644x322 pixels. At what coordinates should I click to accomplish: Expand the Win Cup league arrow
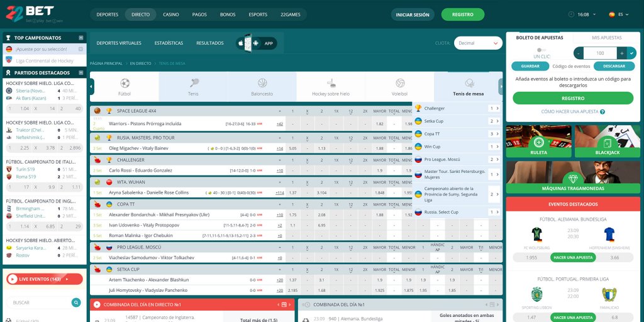click(497, 147)
